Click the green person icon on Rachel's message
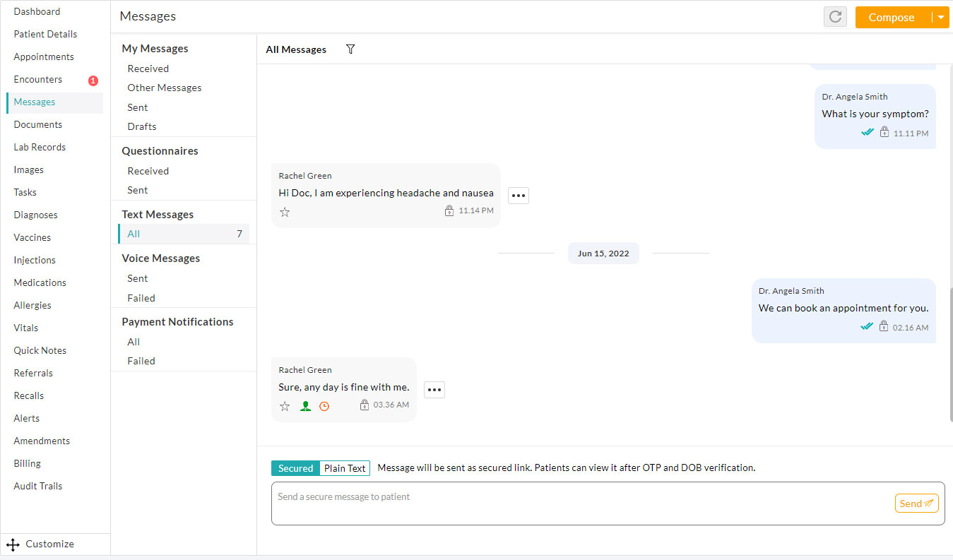This screenshot has width=953, height=560. coord(305,406)
